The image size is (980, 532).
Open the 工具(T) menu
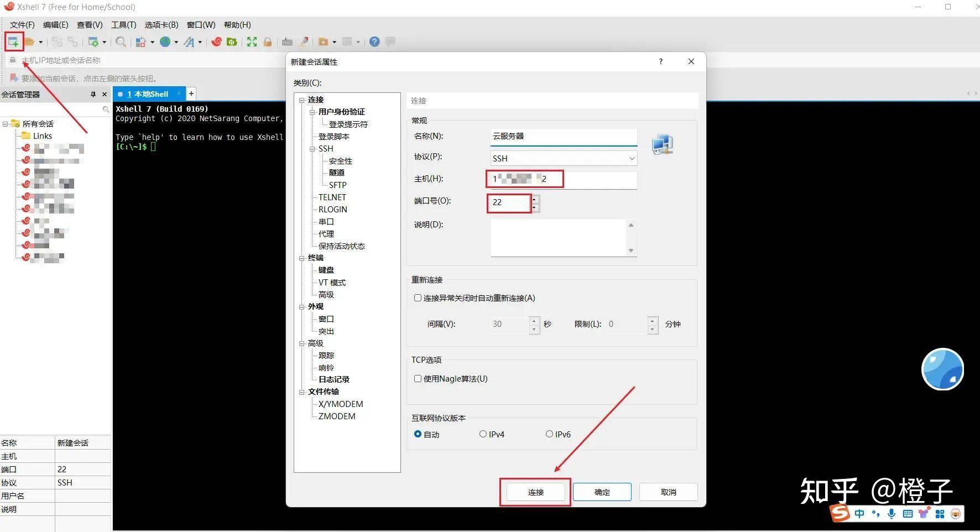pos(123,25)
